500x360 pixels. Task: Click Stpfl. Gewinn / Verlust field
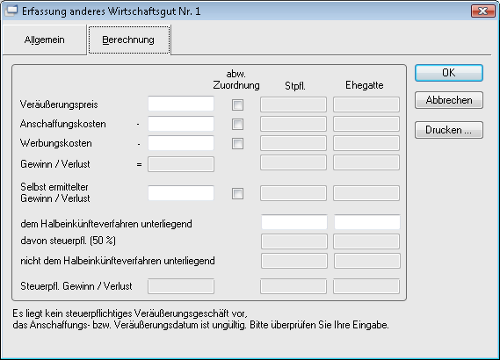[x=293, y=163]
